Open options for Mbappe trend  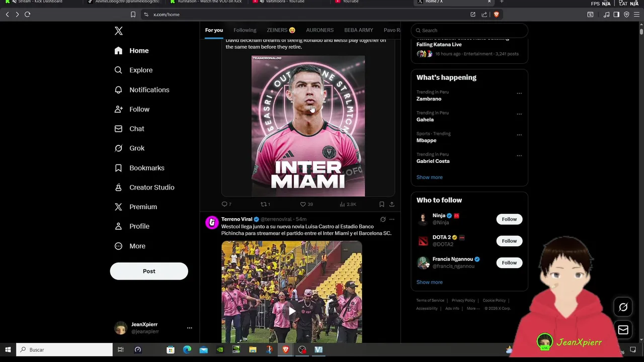pos(519,135)
